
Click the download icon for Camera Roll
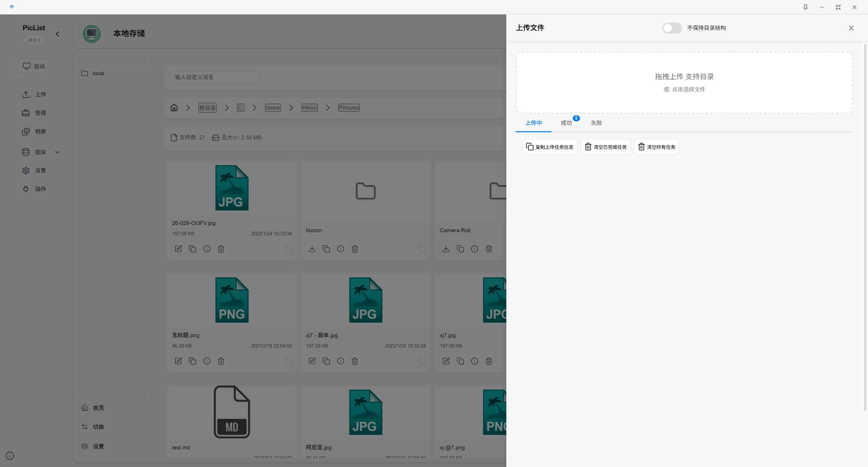pyautogui.click(x=446, y=249)
